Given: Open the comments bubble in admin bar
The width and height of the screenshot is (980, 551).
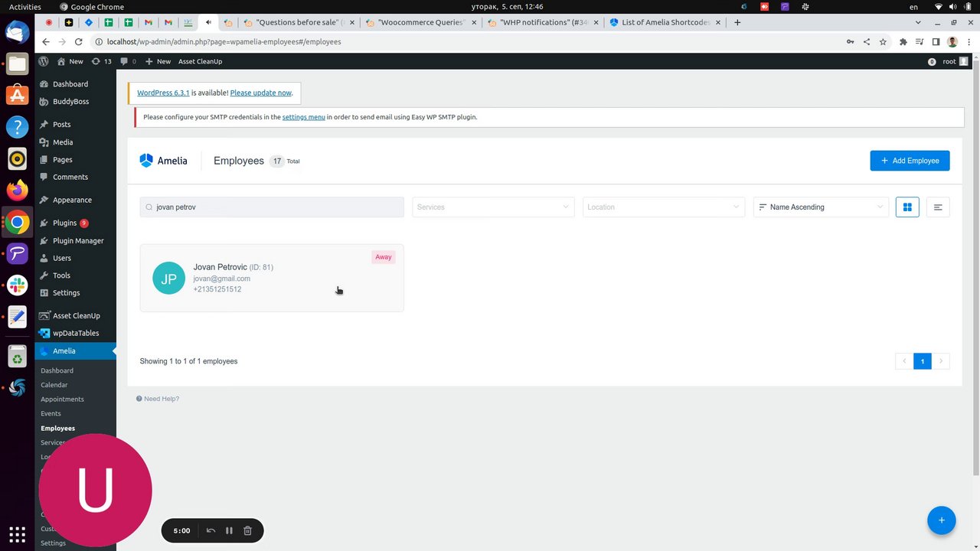Looking at the screenshot, I should 128,61.
